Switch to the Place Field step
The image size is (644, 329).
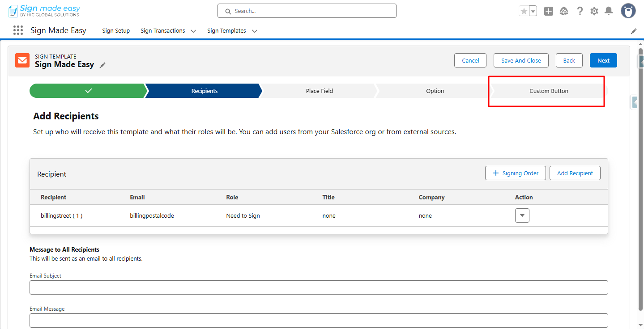point(319,91)
